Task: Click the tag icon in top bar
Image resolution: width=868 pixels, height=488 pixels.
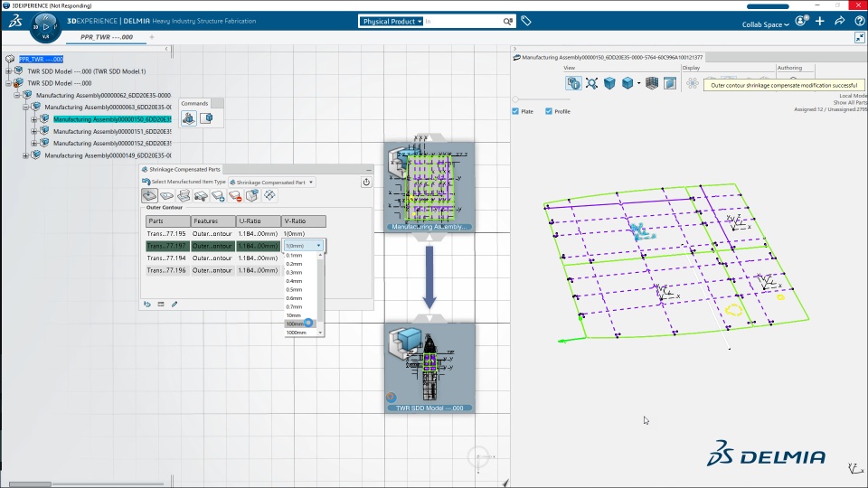Action: point(526,21)
